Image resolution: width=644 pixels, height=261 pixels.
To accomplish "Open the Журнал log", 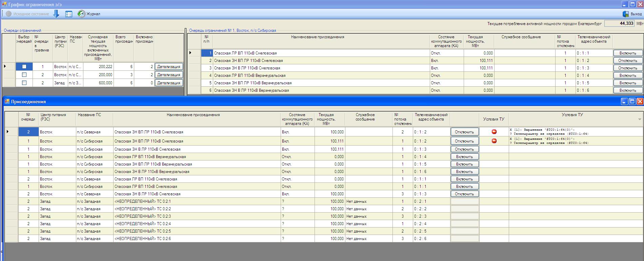I will [89, 14].
